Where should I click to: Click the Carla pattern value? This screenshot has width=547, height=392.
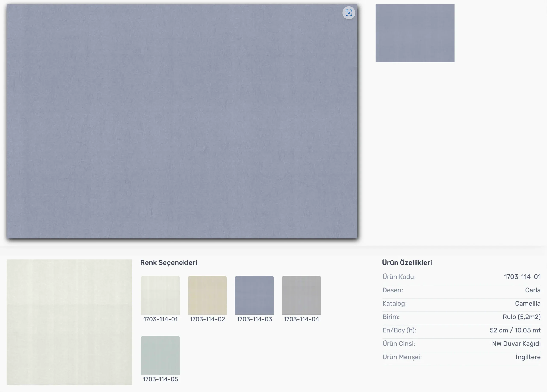(532, 290)
